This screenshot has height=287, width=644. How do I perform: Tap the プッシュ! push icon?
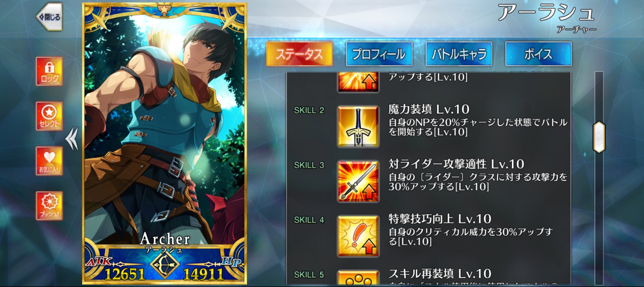click(x=49, y=206)
